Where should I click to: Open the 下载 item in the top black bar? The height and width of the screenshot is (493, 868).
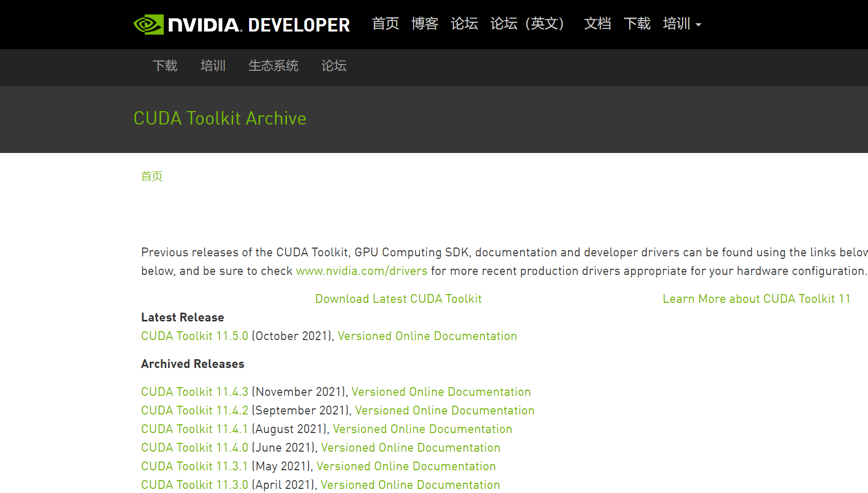point(637,24)
